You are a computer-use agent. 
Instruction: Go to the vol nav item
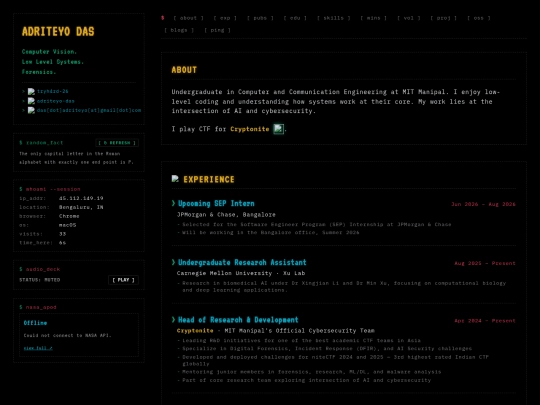coord(408,18)
